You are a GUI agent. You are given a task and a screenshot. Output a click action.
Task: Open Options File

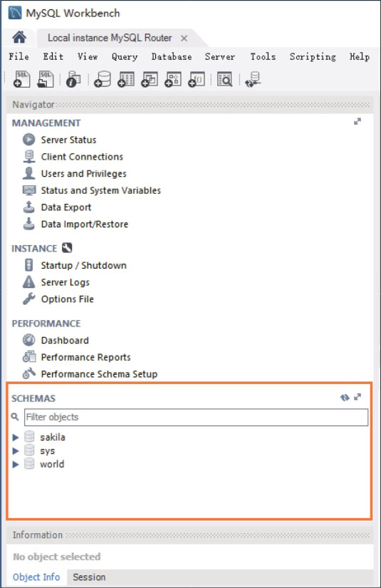click(68, 299)
